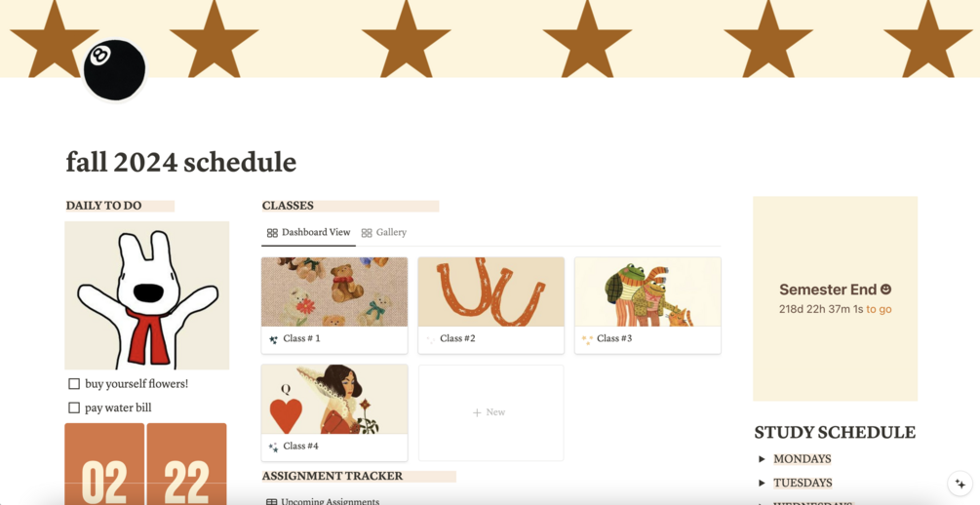Click the Dashboard View grid icon

272,233
